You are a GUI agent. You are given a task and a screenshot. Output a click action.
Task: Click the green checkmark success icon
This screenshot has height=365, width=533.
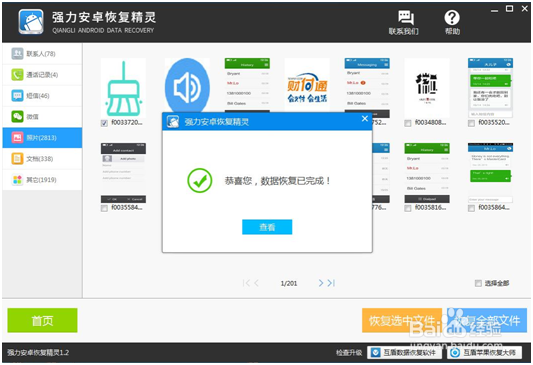tap(200, 180)
